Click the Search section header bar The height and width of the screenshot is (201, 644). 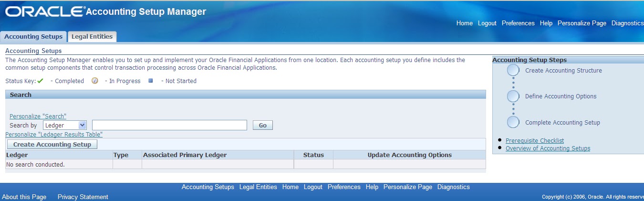[x=246, y=95]
